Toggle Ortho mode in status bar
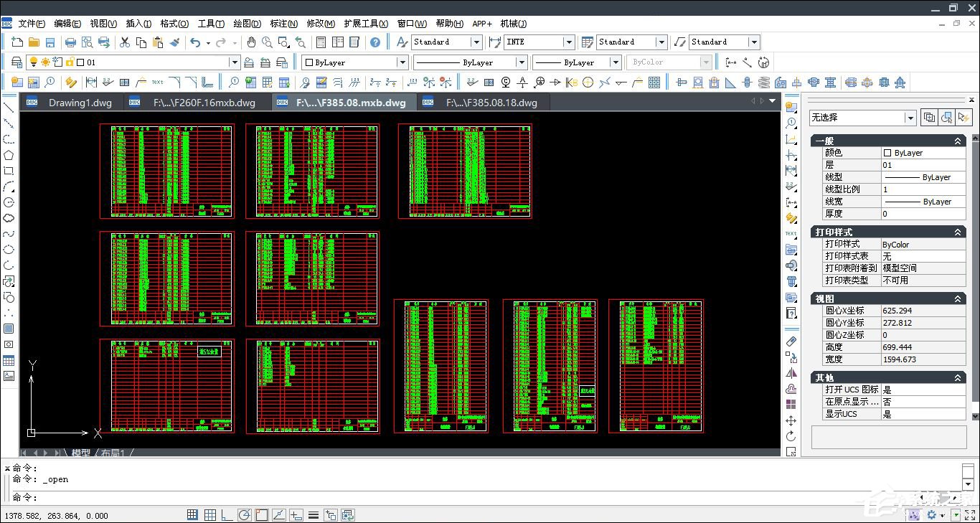Image resolution: width=980 pixels, height=523 pixels. pyautogui.click(x=227, y=514)
